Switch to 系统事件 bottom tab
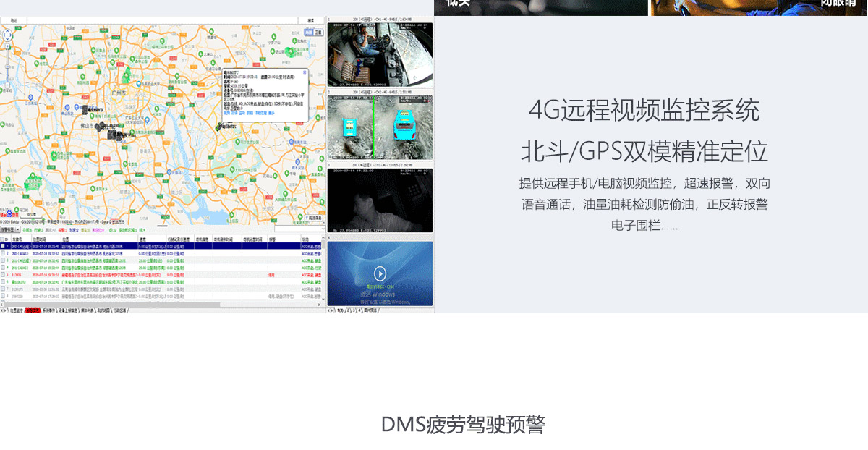868x450 pixels. click(x=48, y=310)
